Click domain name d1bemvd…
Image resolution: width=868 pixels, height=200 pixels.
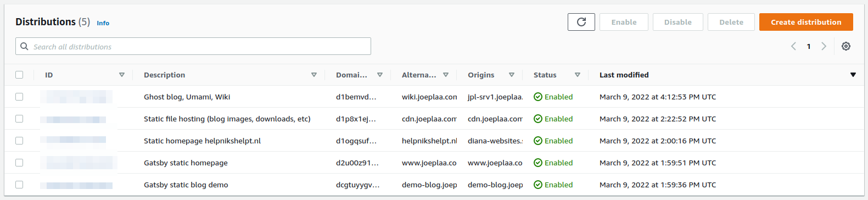point(356,97)
